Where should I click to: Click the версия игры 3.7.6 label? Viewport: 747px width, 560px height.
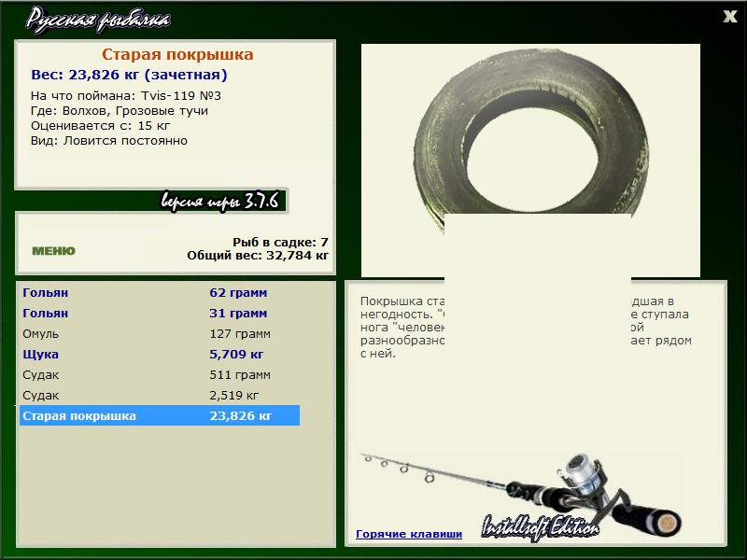click(x=220, y=202)
